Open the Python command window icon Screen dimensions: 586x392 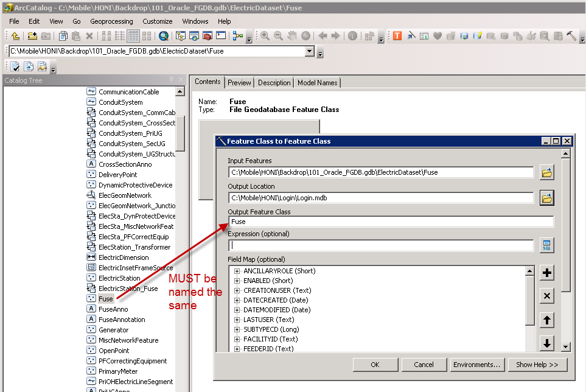pyautogui.click(x=221, y=36)
